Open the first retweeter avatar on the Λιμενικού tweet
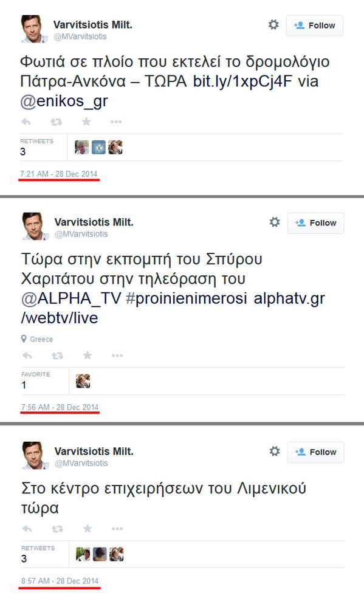The width and height of the screenshot is (364, 601). (83, 554)
